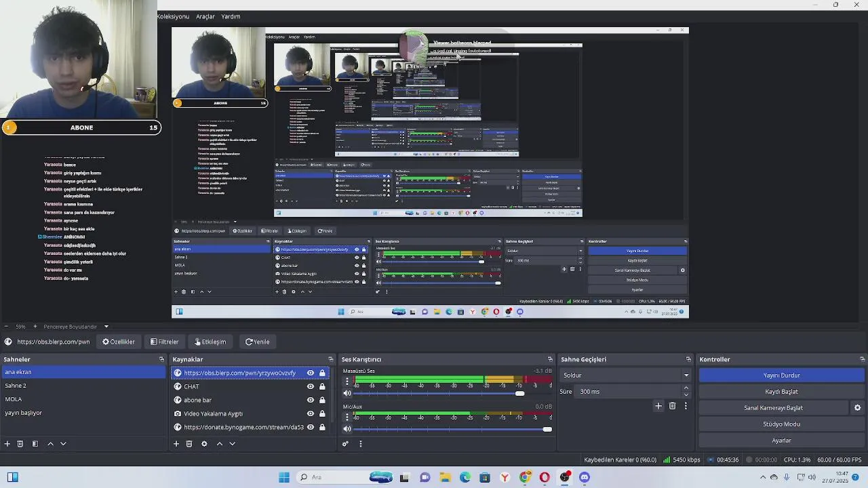Add a new source with the plus icon in Kaynaklar

[x=176, y=444]
